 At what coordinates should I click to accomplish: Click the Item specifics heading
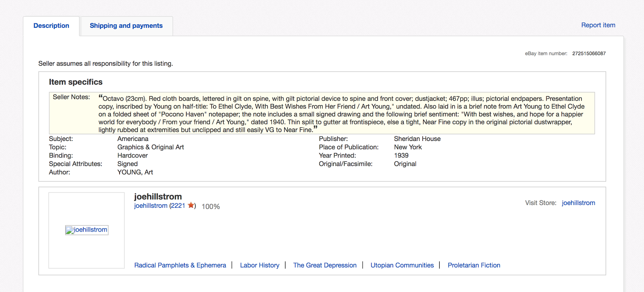pyautogui.click(x=76, y=82)
